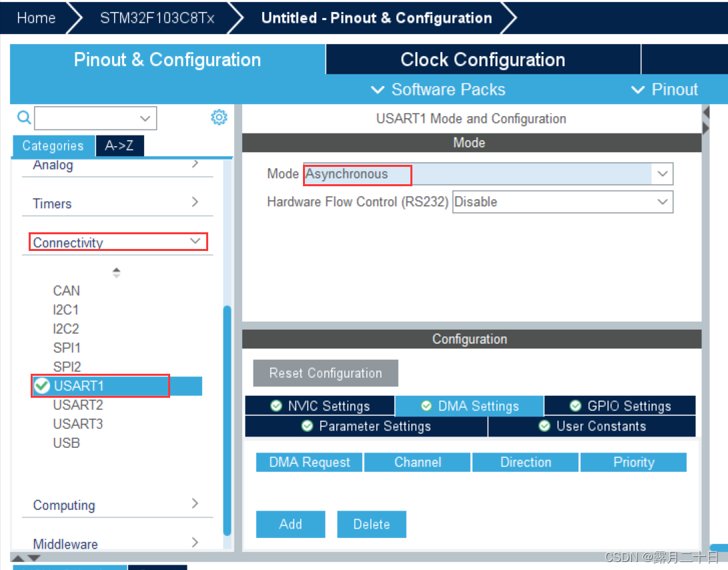Open the search field dropdown
The height and width of the screenshot is (570, 728).
tap(145, 118)
